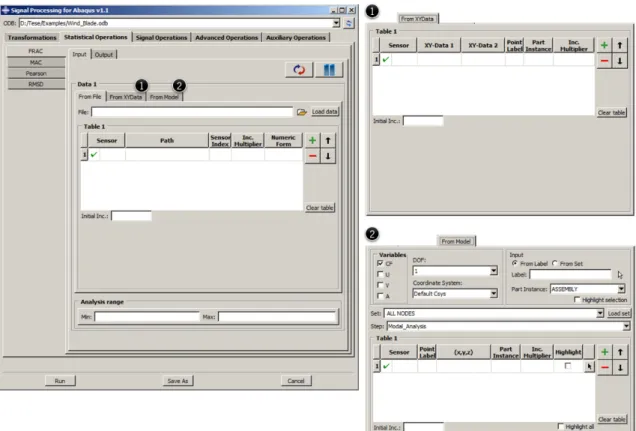Open the blue help book icon

[x=329, y=70]
